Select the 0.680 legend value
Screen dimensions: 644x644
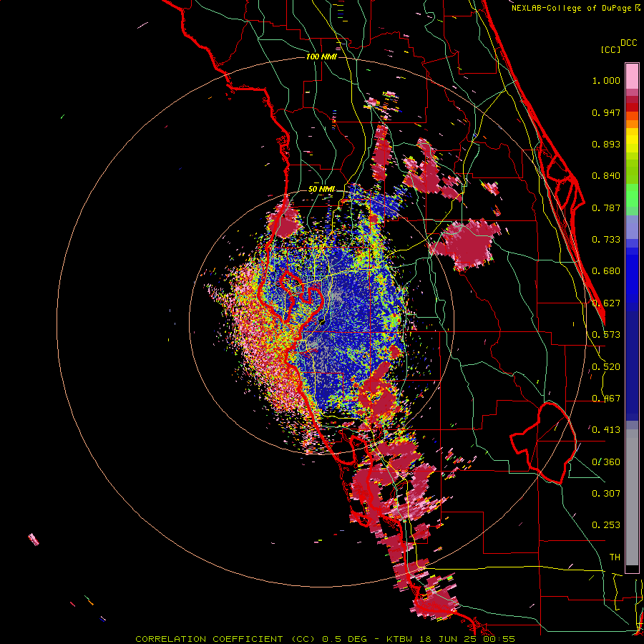click(x=606, y=271)
